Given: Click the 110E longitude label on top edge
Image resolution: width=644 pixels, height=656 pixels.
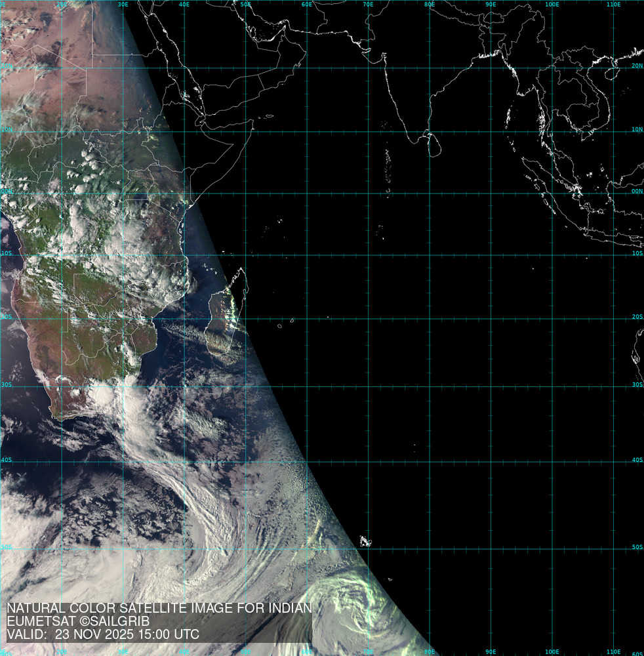Looking at the screenshot, I should [x=613, y=5].
